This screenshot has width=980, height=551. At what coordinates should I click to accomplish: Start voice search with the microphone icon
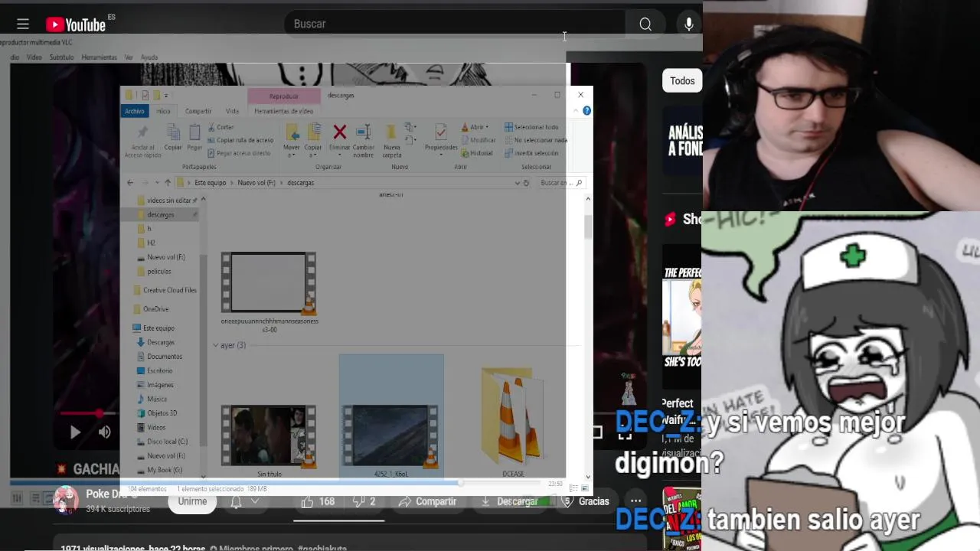click(x=688, y=24)
